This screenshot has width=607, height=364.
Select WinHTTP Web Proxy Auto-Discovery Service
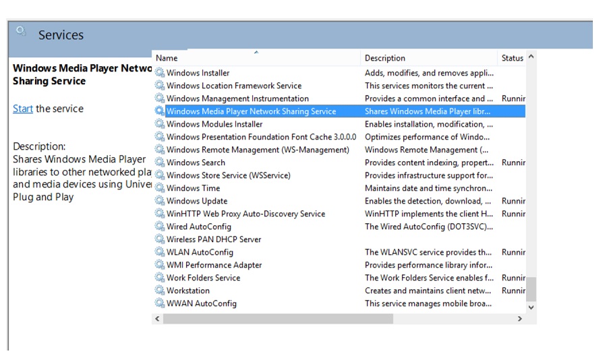click(245, 214)
